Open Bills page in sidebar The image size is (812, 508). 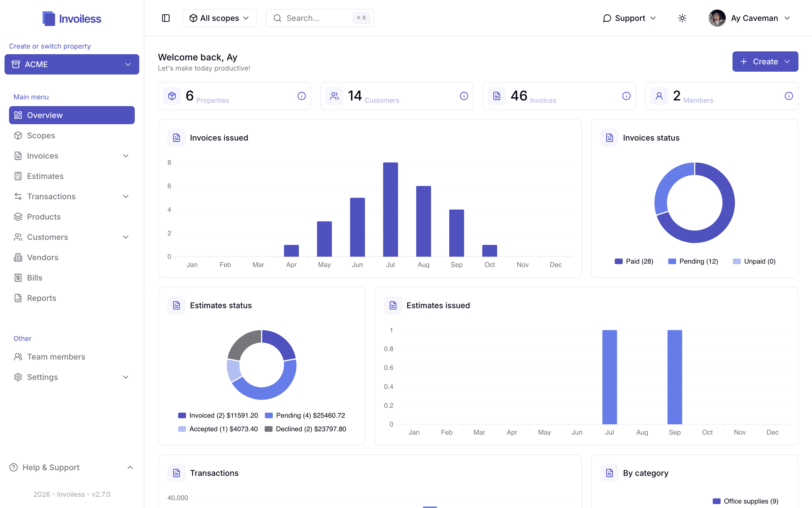[x=72, y=278]
